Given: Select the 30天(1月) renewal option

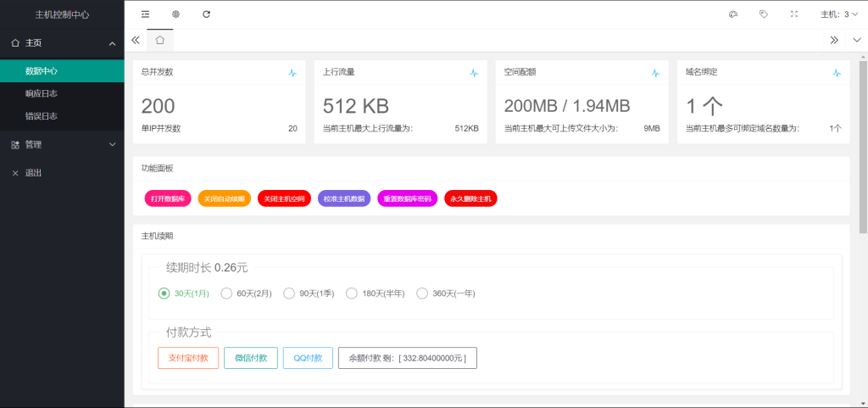Looking at the screenshot, I should [184, 293].
